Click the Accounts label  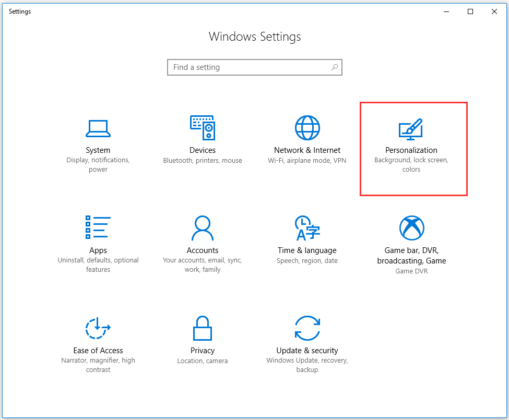(203, 250)
